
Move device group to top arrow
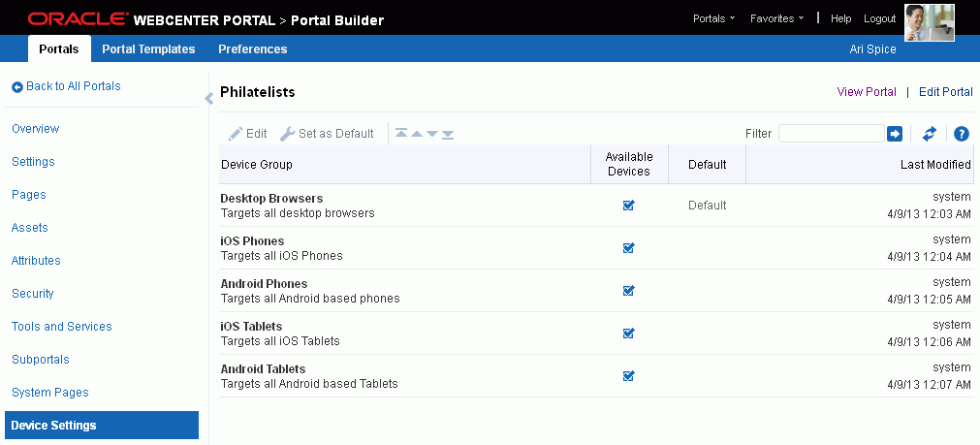point(401,134)
